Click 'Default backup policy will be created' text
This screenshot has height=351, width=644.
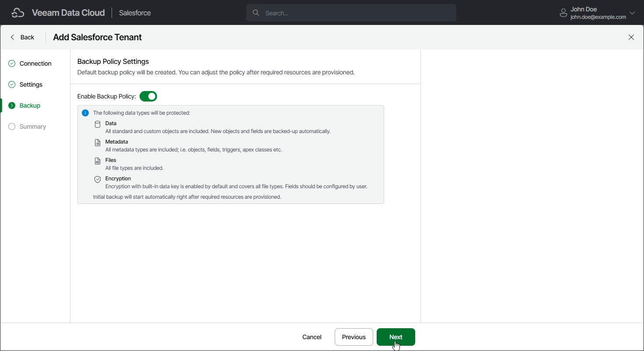(216, 72)
